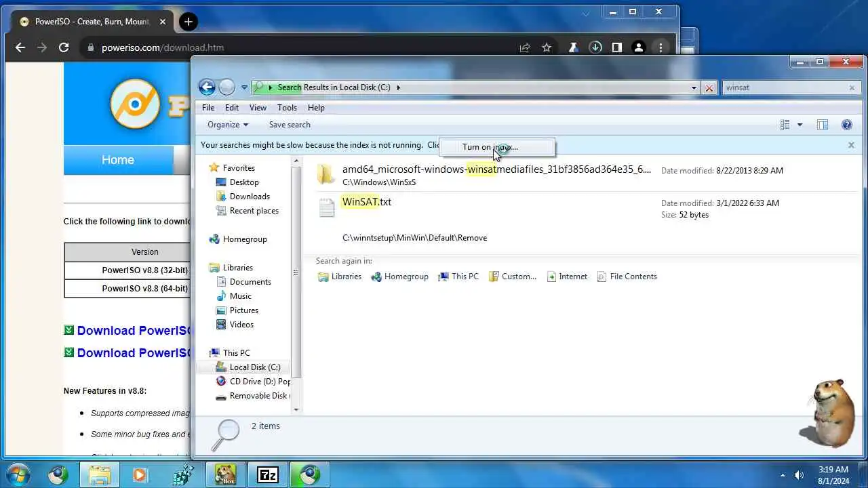Viewport: 868px width, 488px height.
Task: Select This PC in navigation pane
Action: (x=236, y=353)
